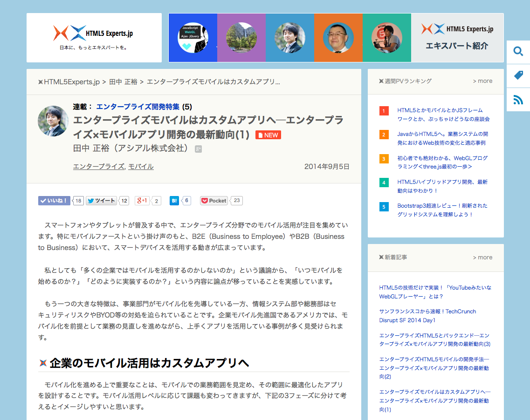
Task: Open the エキスパート紹介 banner panel
Action: [x=457, y=38]
